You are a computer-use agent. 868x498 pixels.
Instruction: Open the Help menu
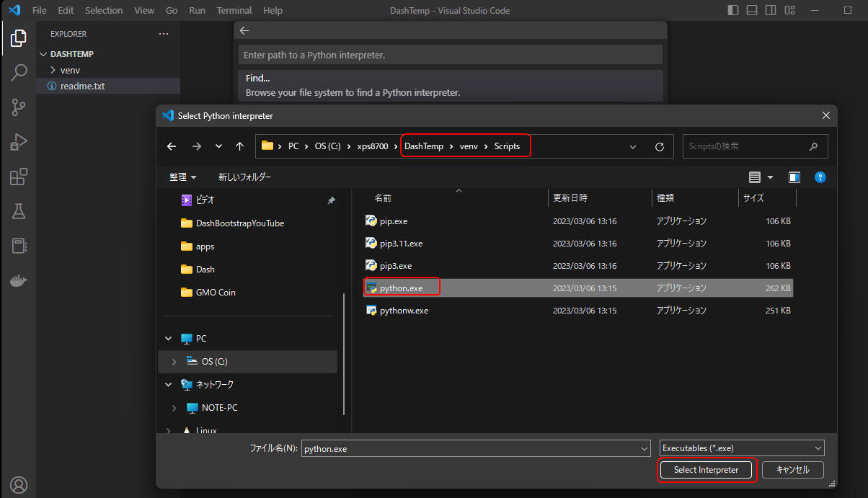pyautogui.click(x=273, y=11)
